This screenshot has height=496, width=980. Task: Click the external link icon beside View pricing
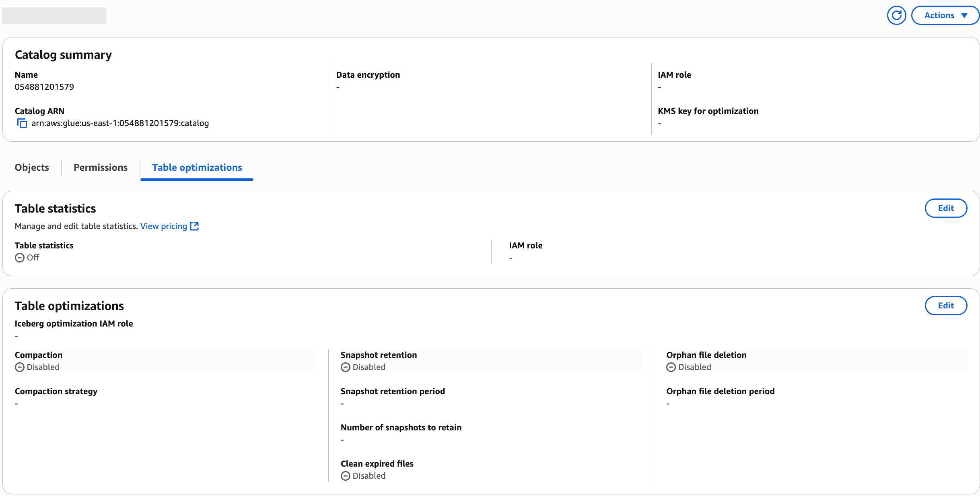194,226
